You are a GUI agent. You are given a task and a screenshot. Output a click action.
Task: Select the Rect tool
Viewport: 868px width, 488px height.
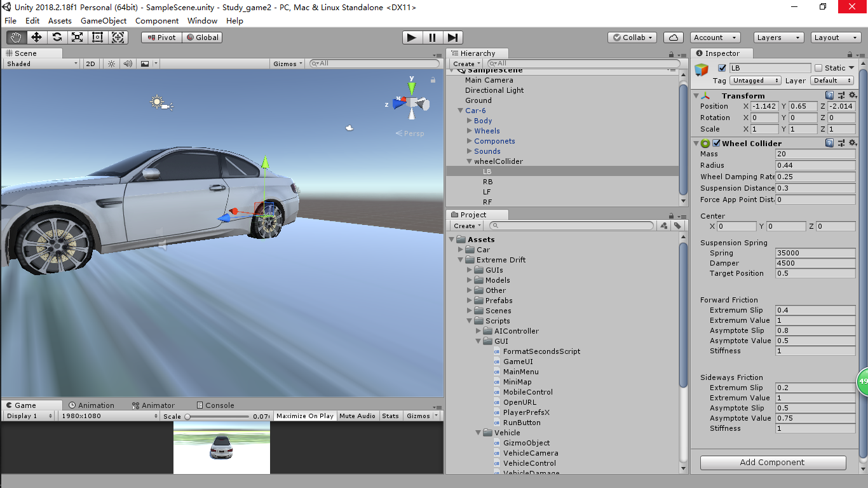pos(97,37)
